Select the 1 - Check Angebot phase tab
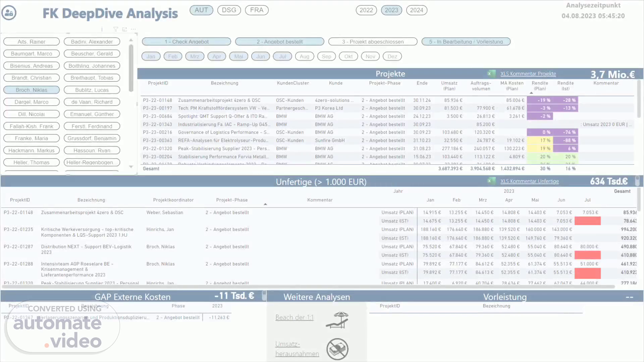This screenshot has width=644, height=362. (x=186, y=42)
